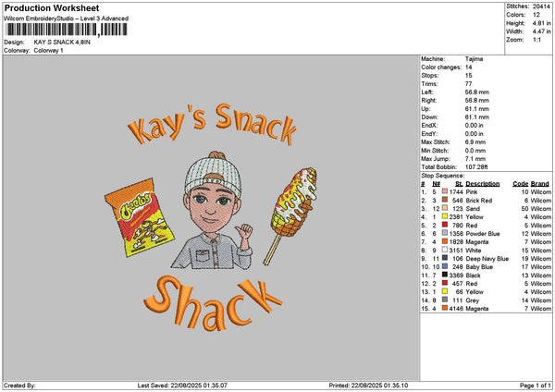The width and height of the screenshot is (555, 392).
Task: Click the Magenta swatch in row 7
Action: tap(445, 241)
